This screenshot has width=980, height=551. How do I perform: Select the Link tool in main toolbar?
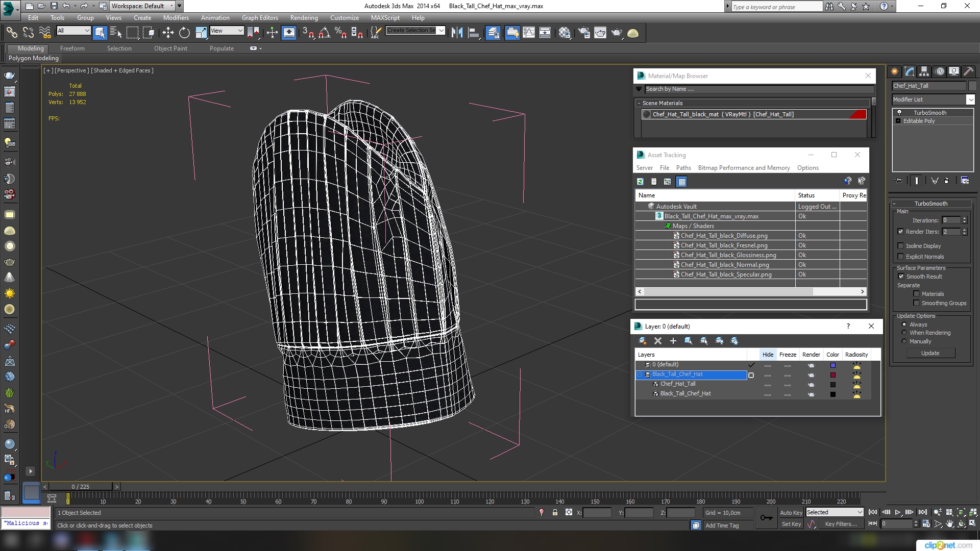pos(11,33)
